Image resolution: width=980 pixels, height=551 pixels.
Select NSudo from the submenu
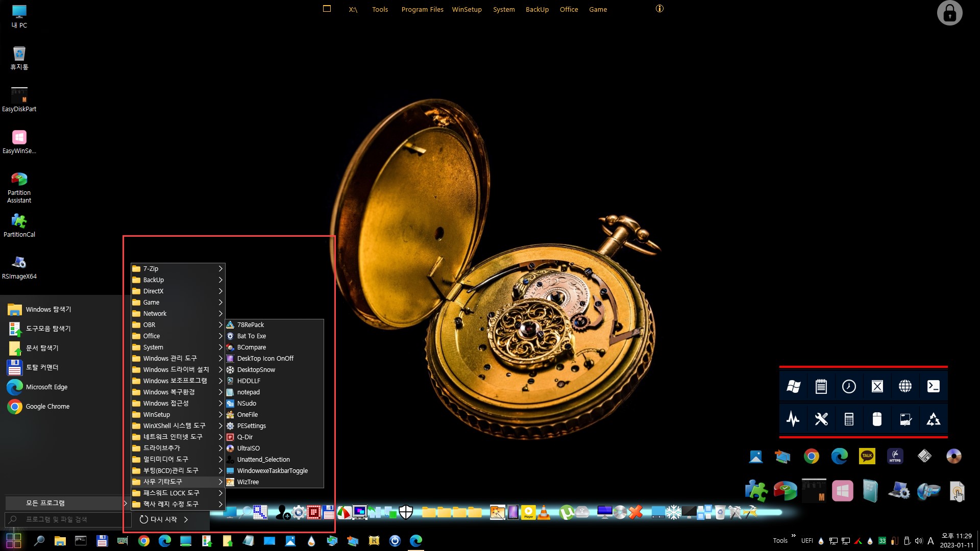(275, 403)
